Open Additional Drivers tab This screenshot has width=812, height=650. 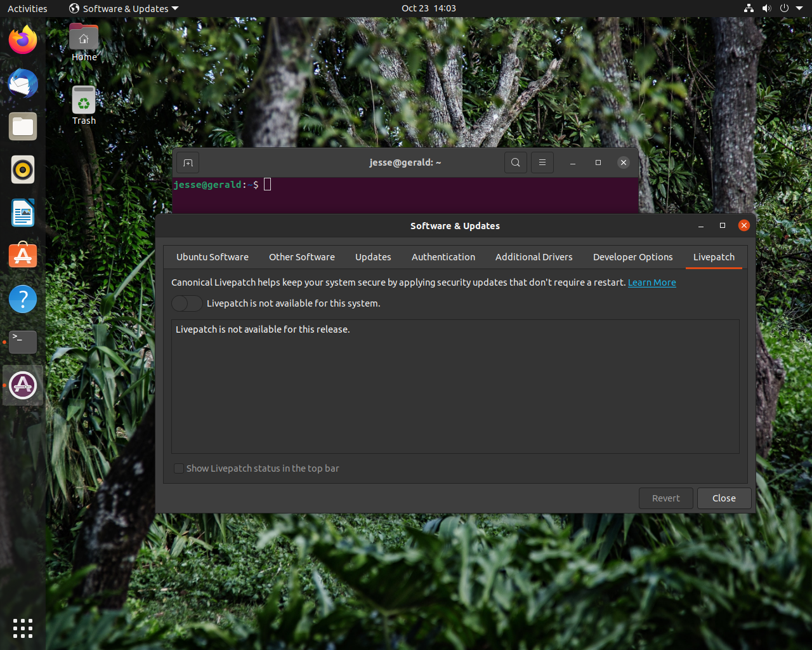coord(534,257)
